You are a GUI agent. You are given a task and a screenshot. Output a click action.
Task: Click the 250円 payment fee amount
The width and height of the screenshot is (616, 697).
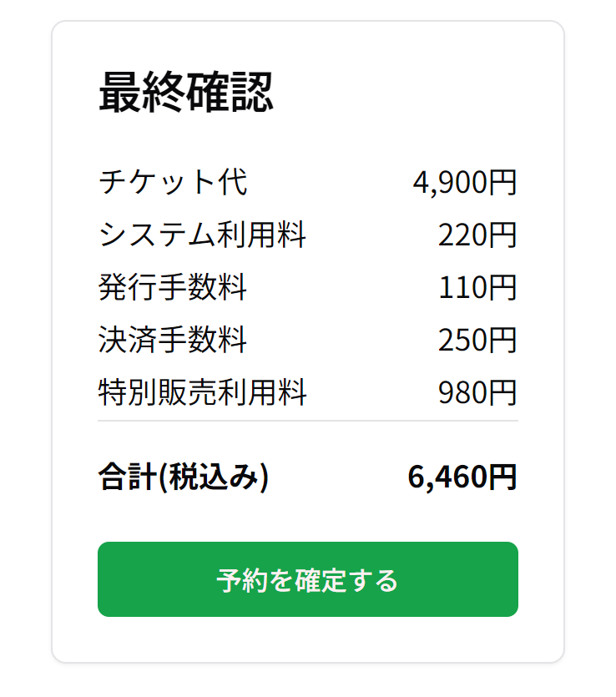tap(476, 341)
